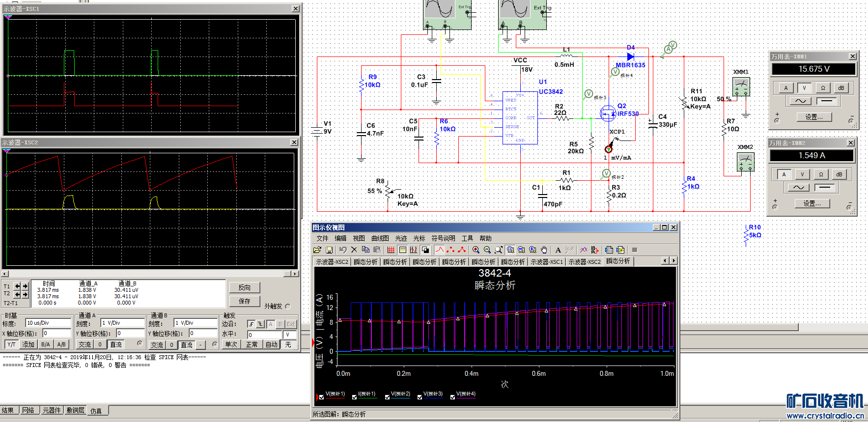Image resolution: width=868 pixels, height=422 pixels.
Task: Click the add text 'A' icon
Action: tap(558, 250)
